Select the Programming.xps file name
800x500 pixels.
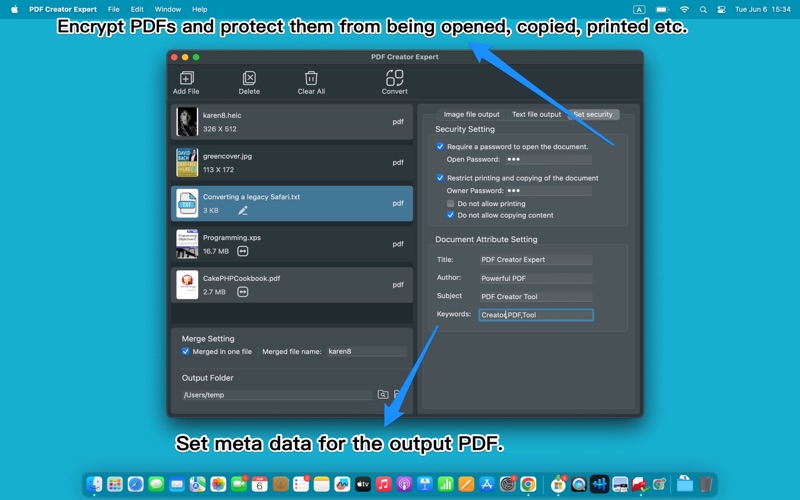pyautogui.click(x=232, y=238)
